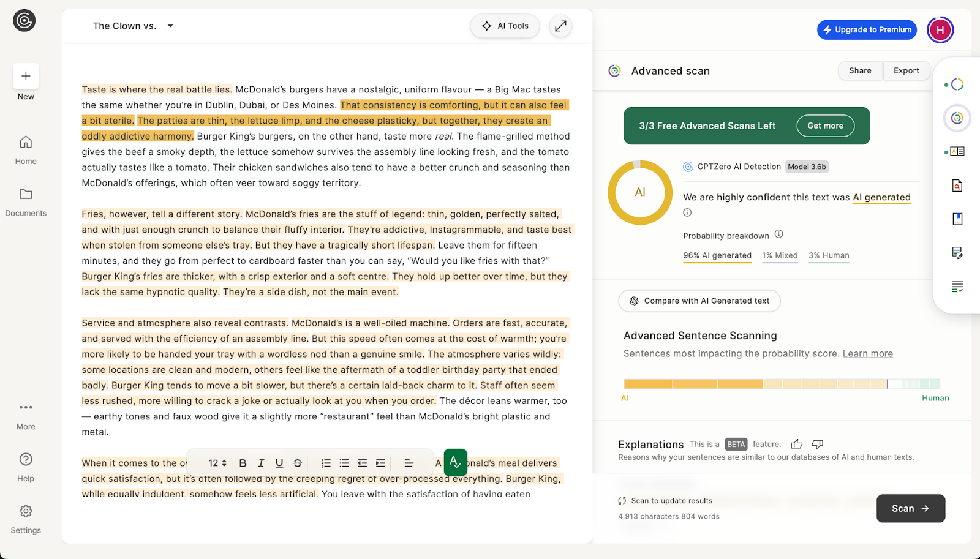Viewport: 980px width, 559px height.
Task: Toggle bold formatting in the text toolbar
Action: tap(243, 463)
